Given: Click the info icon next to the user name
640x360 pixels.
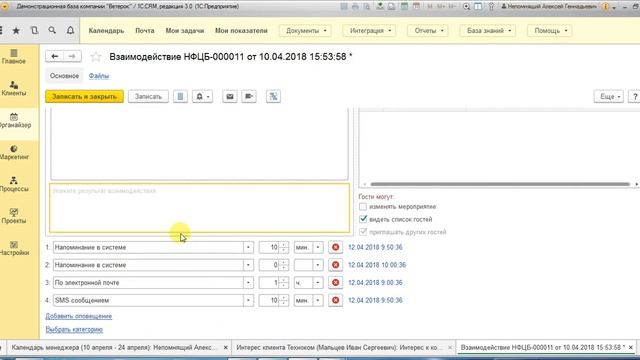Looking at the screenshot, I should tap(605, 7).
